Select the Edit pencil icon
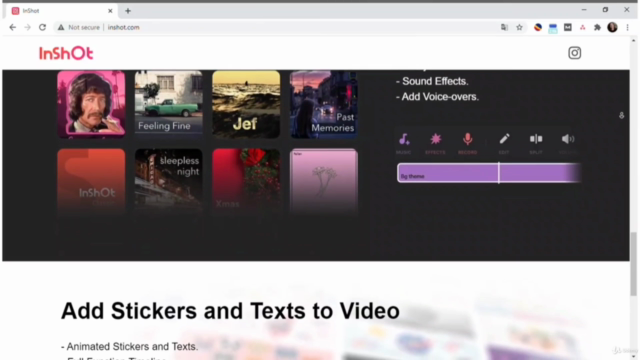The image size is (640, 360). (x=504, y=139)
